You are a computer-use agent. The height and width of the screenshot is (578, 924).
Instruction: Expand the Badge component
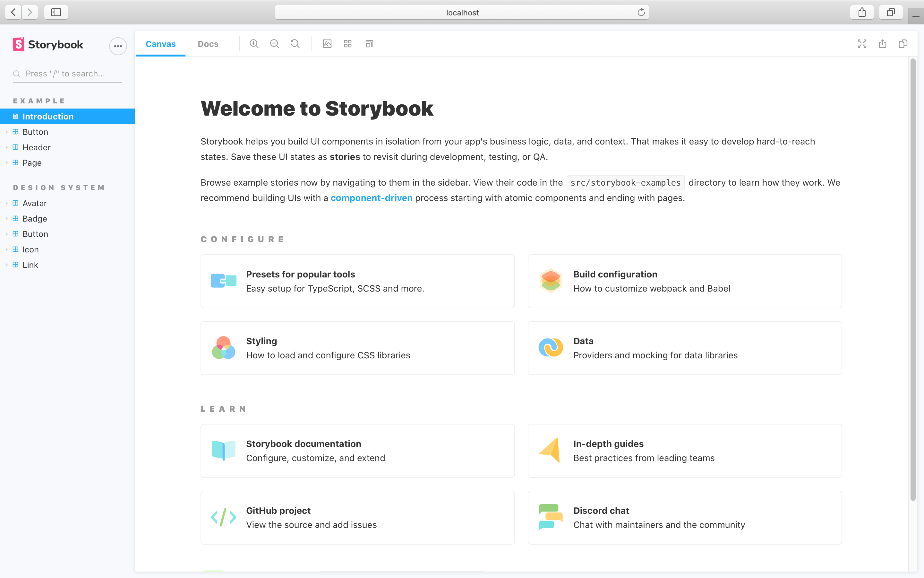67,219
